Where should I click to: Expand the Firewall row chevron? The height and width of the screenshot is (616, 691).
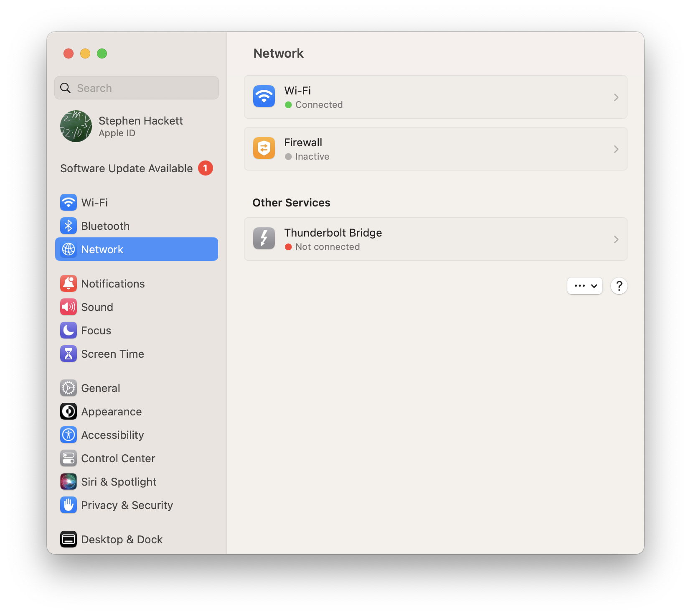616,149
